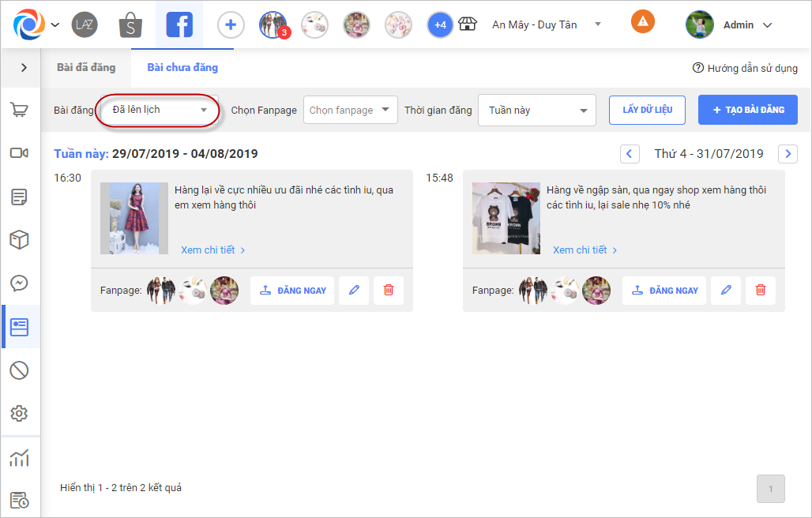Delete the 15:48 post with trash icon
Image resolution: width=812 pixels, height=518 pixels.
[x=761, y=291]
